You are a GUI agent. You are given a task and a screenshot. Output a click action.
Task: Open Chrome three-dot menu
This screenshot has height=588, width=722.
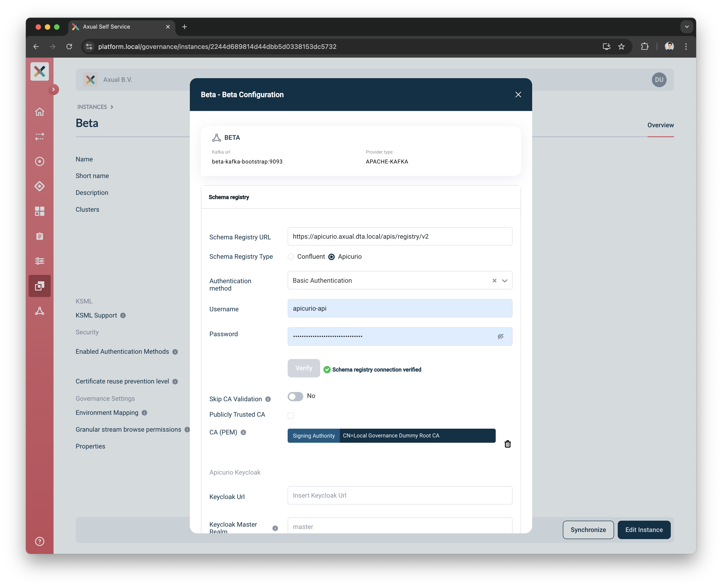[x=686, y=46]
